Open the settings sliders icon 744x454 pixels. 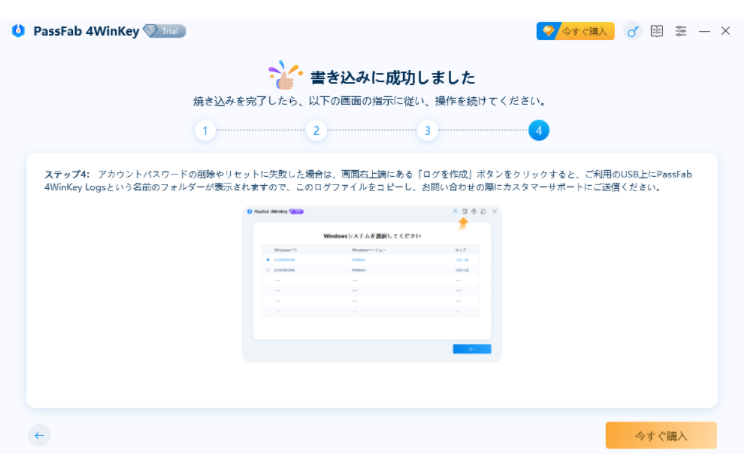(681, 31)
